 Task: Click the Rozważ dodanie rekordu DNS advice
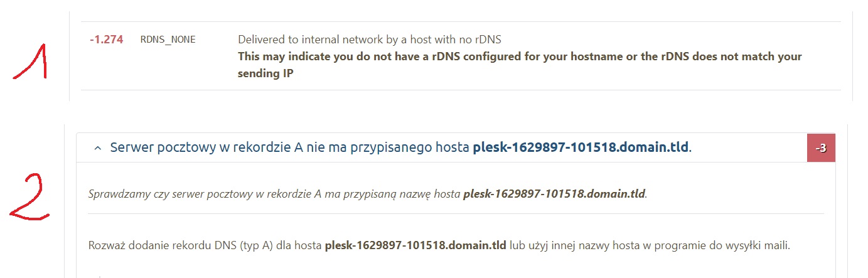[439, 245]
